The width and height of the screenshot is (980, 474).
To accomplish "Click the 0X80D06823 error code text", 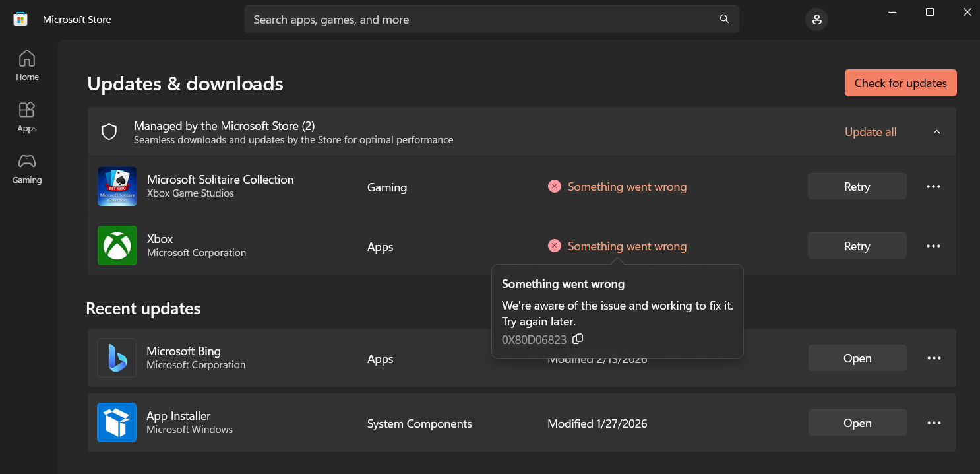I will [x=534, y=340].
